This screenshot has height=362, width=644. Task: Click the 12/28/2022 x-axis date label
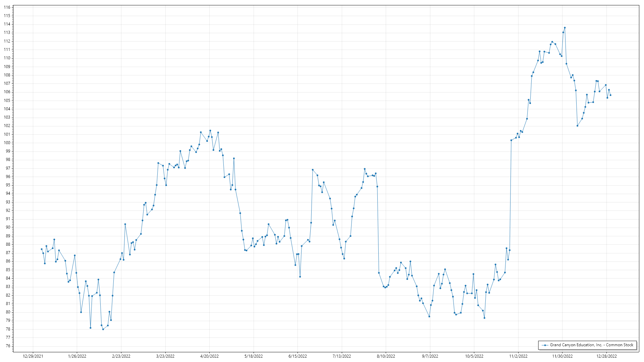tap(606, 356)
